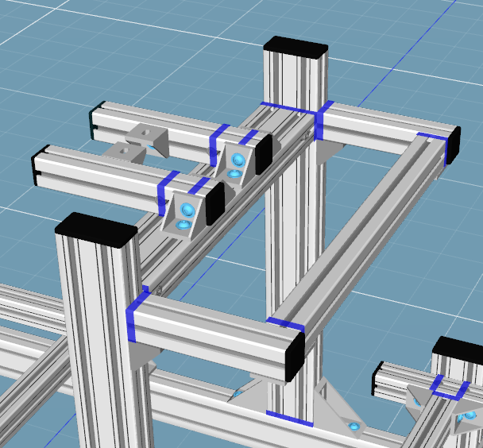This screenshot has width=483, height=448.
Task: Click the black end cap of the front horizontal beam
Action: coord(292,354)
